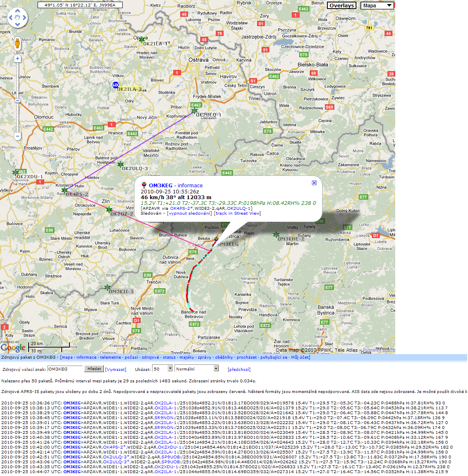
Task: Click OK2ILA-1 in the 10:36:36 packet row
Action: pos(166,403)
